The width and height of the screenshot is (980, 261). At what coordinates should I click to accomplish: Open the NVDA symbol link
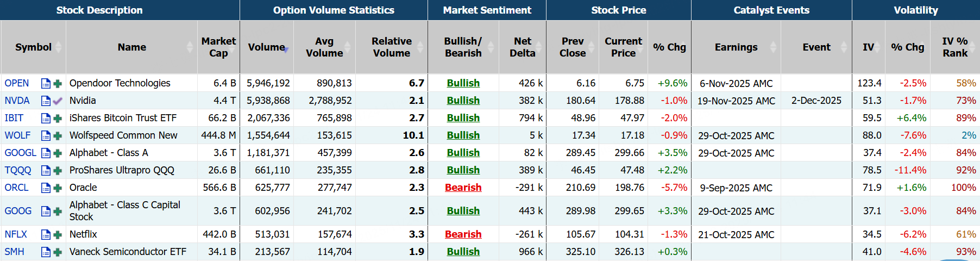point(17,101)
